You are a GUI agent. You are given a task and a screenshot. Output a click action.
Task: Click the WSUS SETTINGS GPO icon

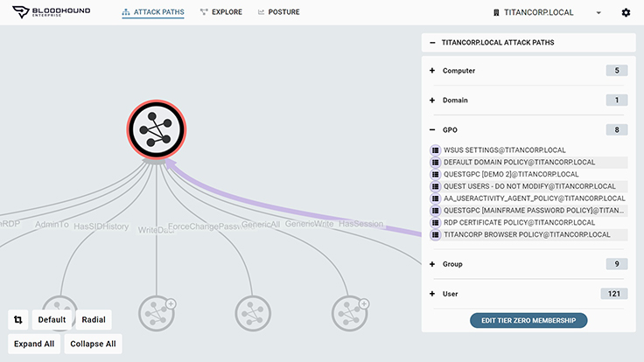[436, 150]
